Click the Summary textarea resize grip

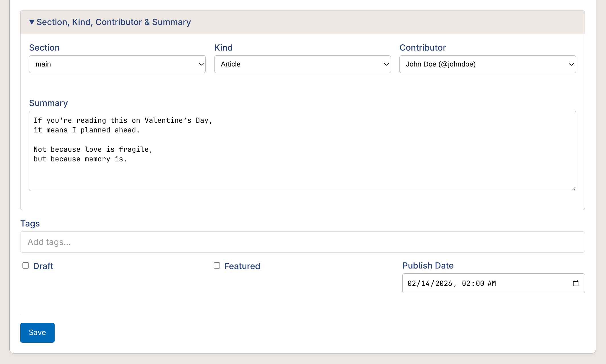coord(574,188)
